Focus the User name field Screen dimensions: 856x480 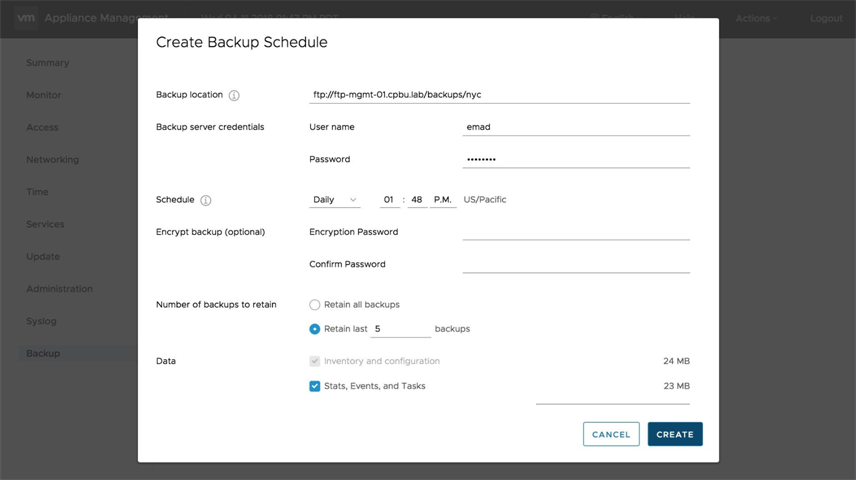click(576, 127)
